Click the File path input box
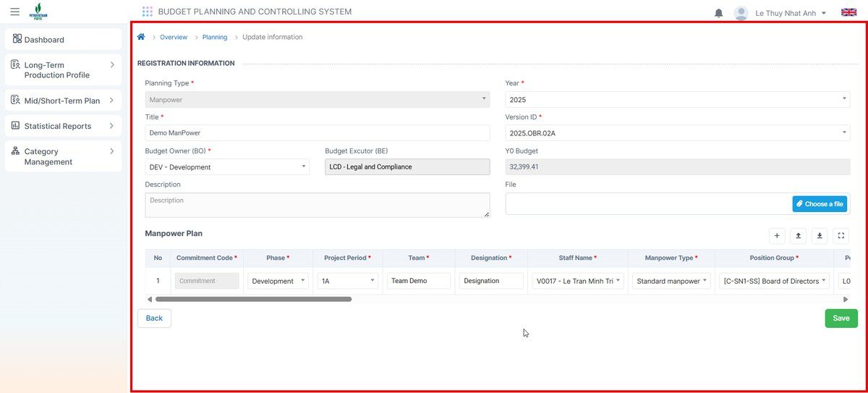Screen dimensions: 868x393 pos(647,204)
